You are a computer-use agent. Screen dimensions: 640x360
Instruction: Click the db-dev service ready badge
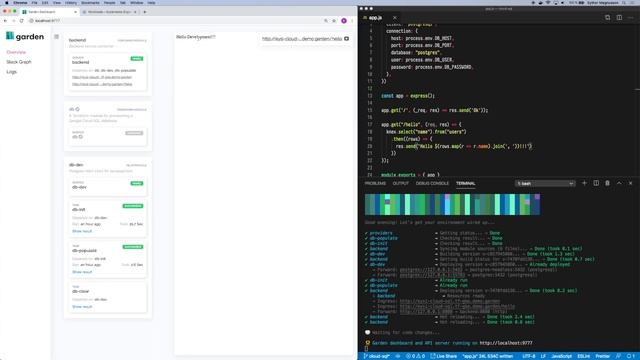[137, 183]
